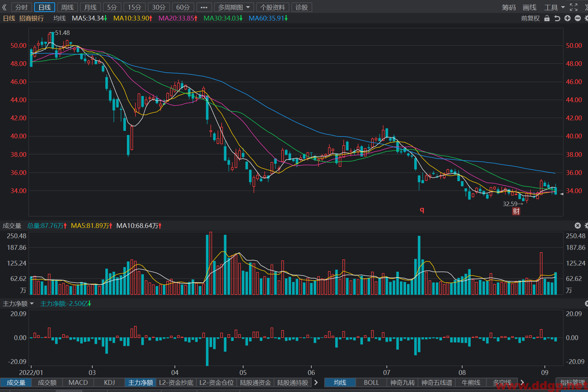
Task: Open the 主力净额 indicator dropdown
Action: pos(18,303)
